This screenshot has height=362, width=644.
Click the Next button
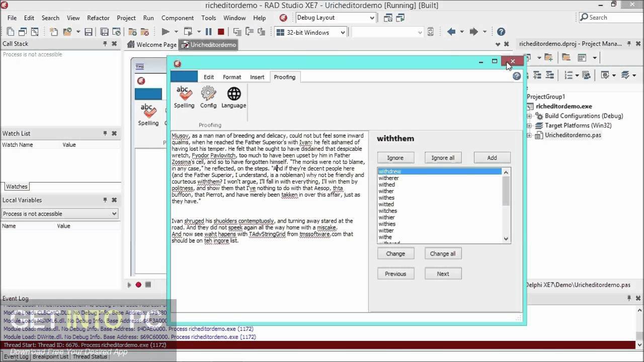pyautogui.click(x=443, y=274)
